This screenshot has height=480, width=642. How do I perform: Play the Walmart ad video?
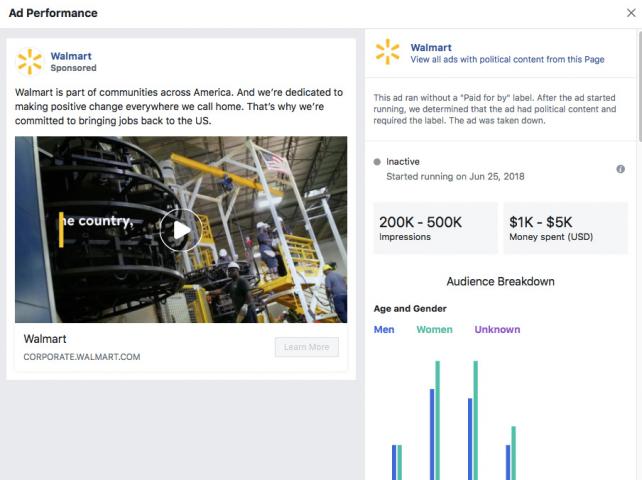coord(180,230)
